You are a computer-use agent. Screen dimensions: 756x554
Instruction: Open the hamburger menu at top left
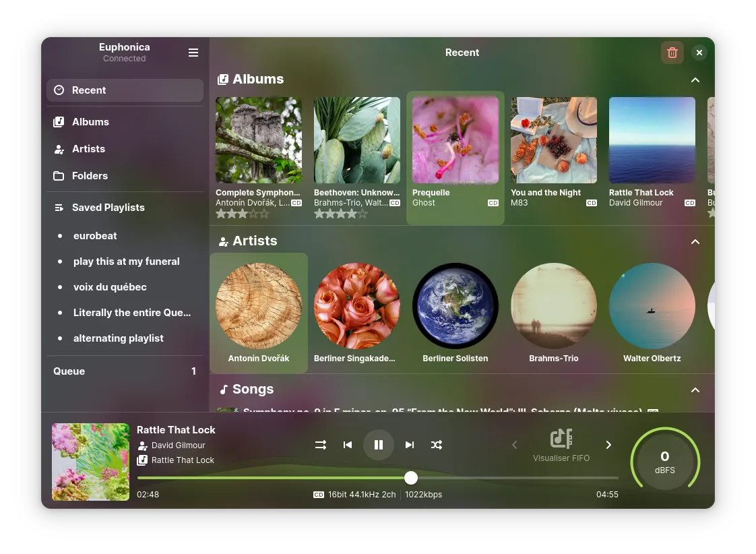point(193,53)
